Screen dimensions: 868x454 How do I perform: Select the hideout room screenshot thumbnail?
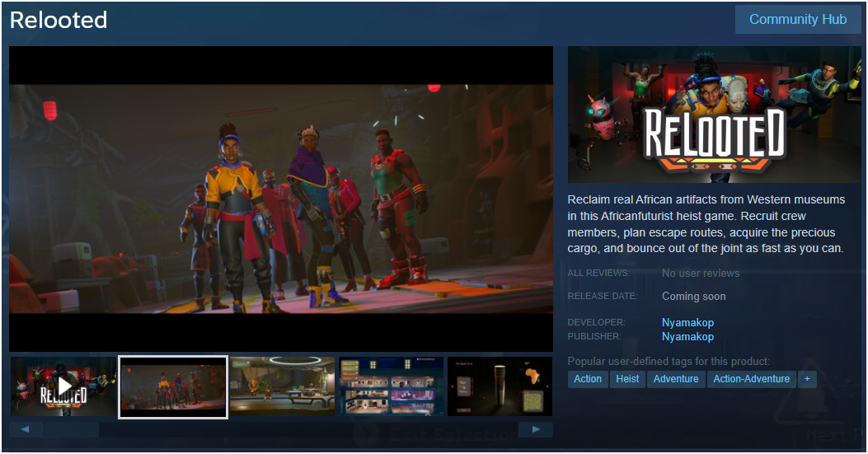point(282,386)
